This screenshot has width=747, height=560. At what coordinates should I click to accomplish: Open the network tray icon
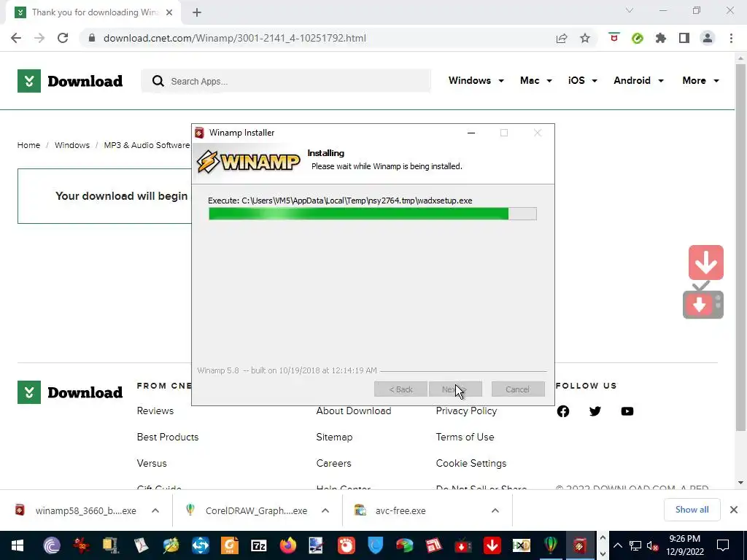coord(635,545)
